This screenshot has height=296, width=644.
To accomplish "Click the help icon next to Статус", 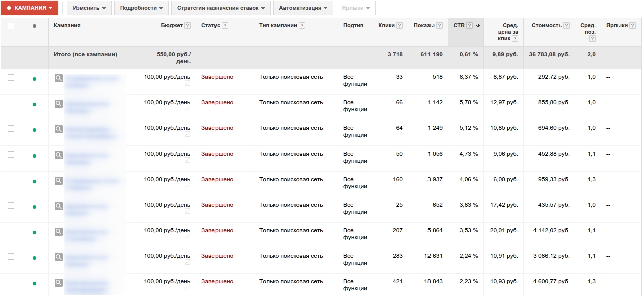I will coord(225,26).
